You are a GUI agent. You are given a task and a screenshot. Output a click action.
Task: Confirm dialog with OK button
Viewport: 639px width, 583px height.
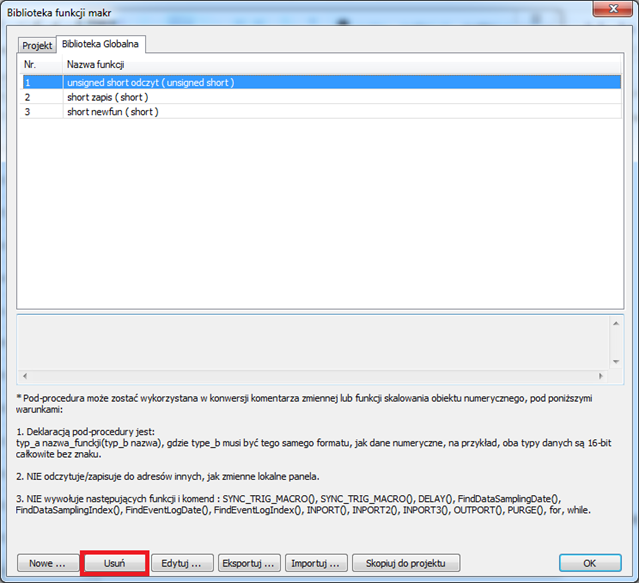(590, 563)
